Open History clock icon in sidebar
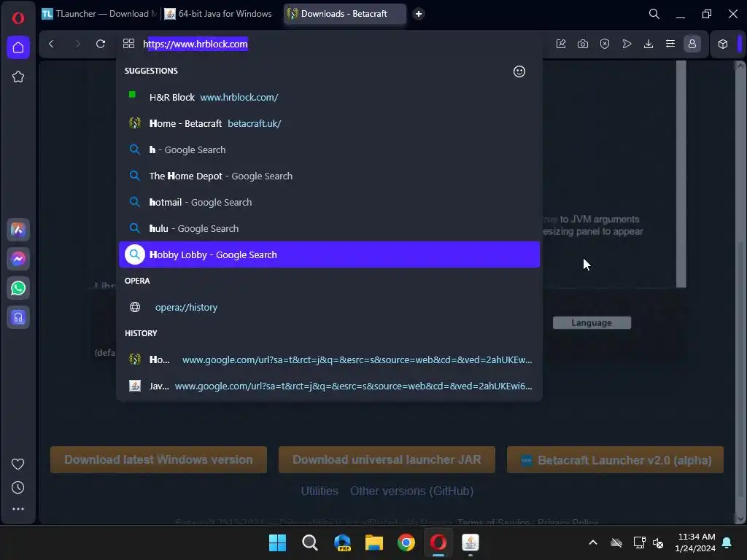The width and height of the screenshot is (747, 560). coord(18,487)
